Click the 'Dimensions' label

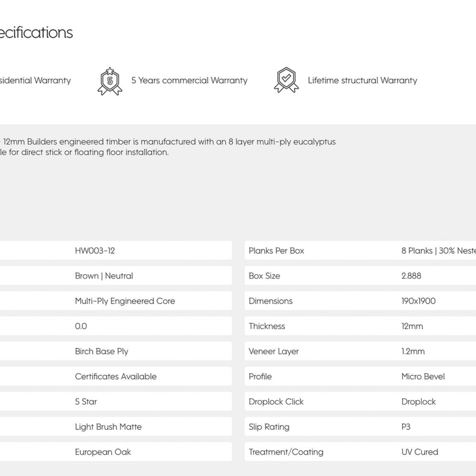[x=270, y=301]
